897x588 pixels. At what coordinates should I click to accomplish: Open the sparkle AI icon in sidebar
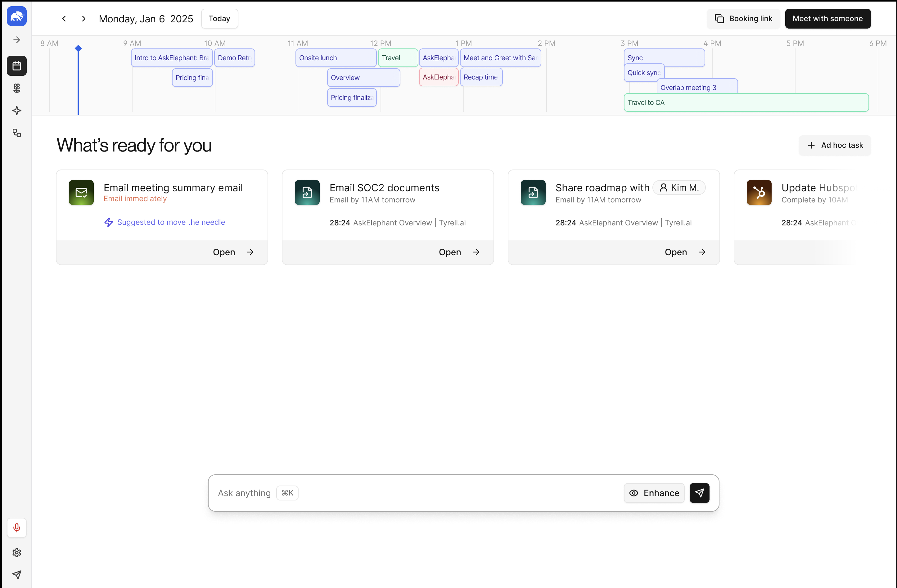pos(16,111)
